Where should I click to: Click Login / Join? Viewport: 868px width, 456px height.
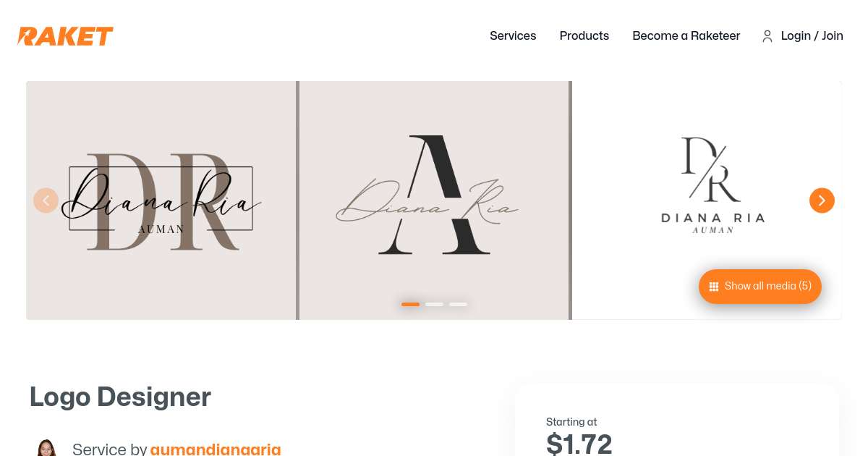coord(812,36)
